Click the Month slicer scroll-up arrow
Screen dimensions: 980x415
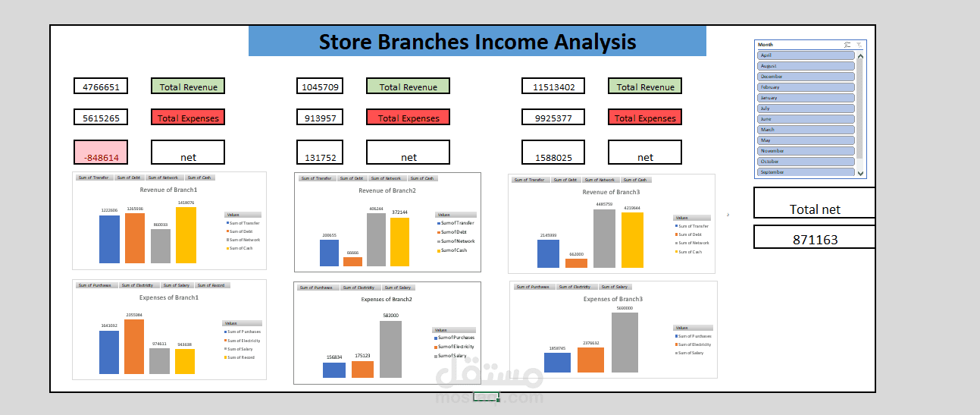(860, 56)
